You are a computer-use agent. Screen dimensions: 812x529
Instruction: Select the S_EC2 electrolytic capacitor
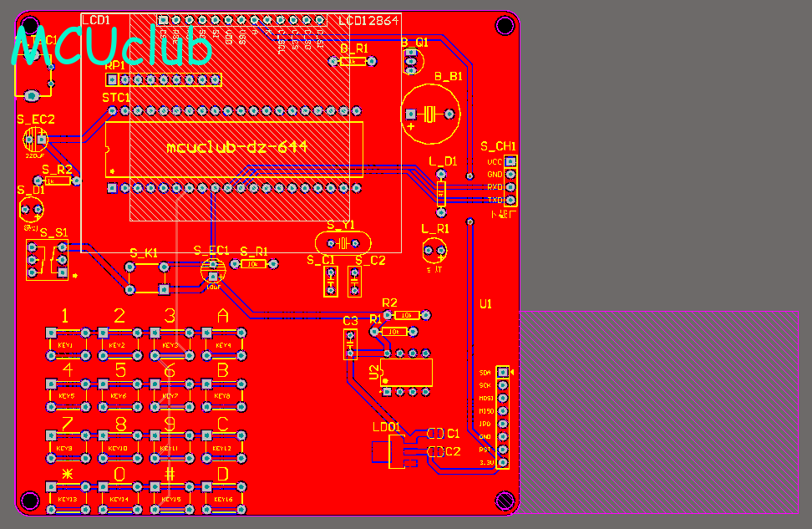(36, 139)
